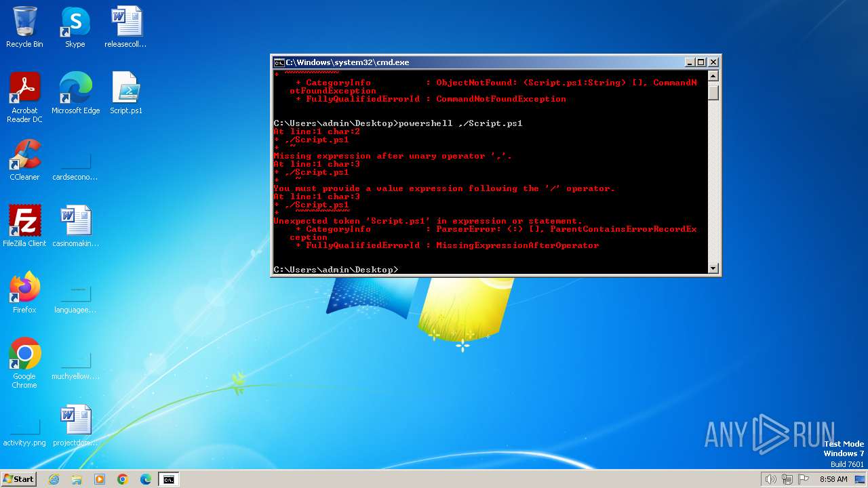
Task: Click 'You must provide a value expression' line
Action: [x=444, y=188]
